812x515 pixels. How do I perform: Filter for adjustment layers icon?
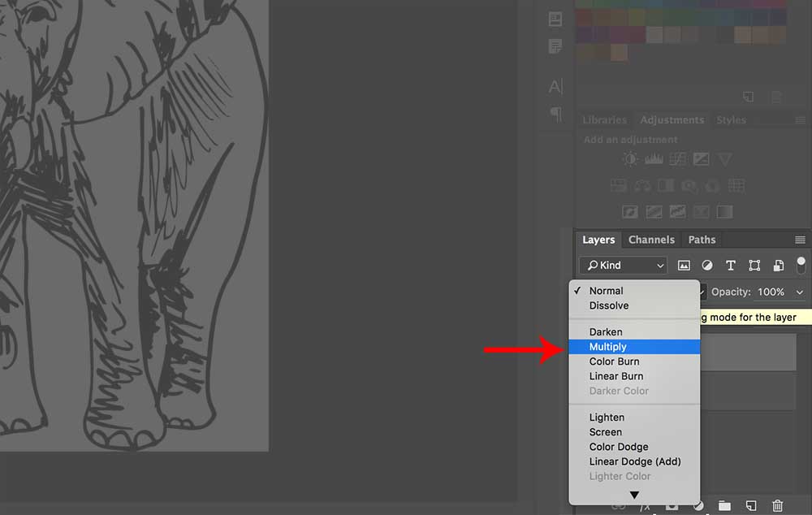click(707, 266)
